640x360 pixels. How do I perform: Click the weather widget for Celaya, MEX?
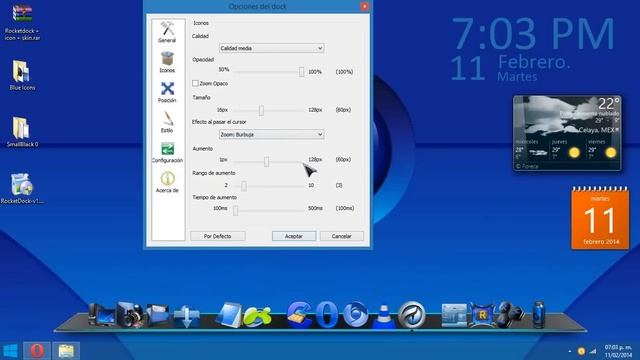pos(567,133)
